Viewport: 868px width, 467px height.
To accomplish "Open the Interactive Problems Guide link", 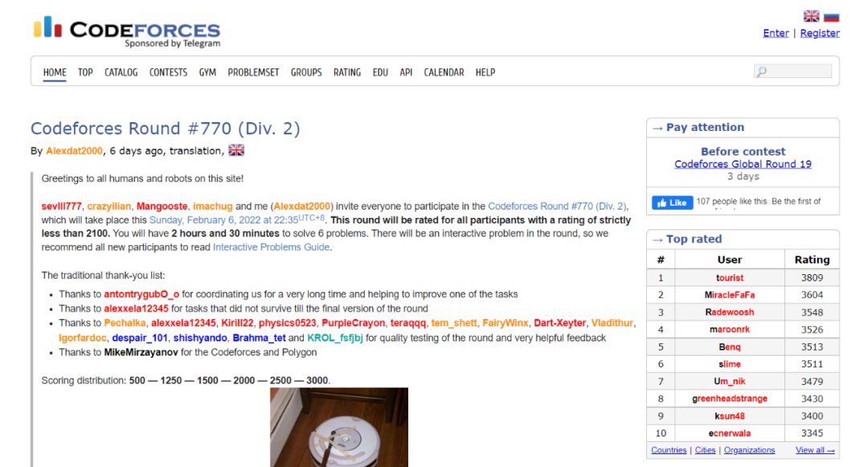I will (x=272, y=248).
